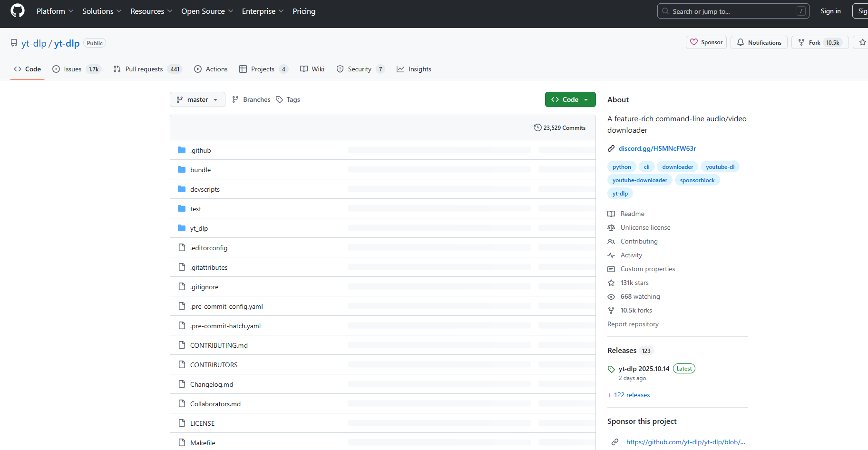Click the Notifications bell button
Screen dimensions: 868x450
tap(759, 42)
